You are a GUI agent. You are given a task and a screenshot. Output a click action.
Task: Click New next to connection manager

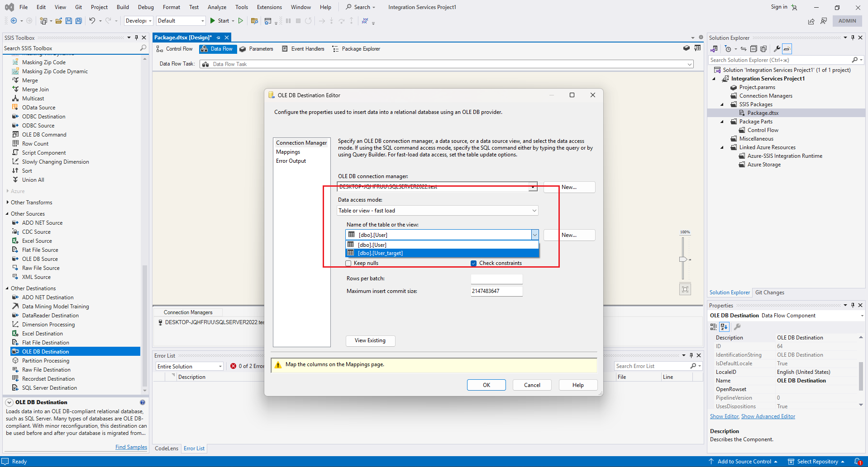569,187
